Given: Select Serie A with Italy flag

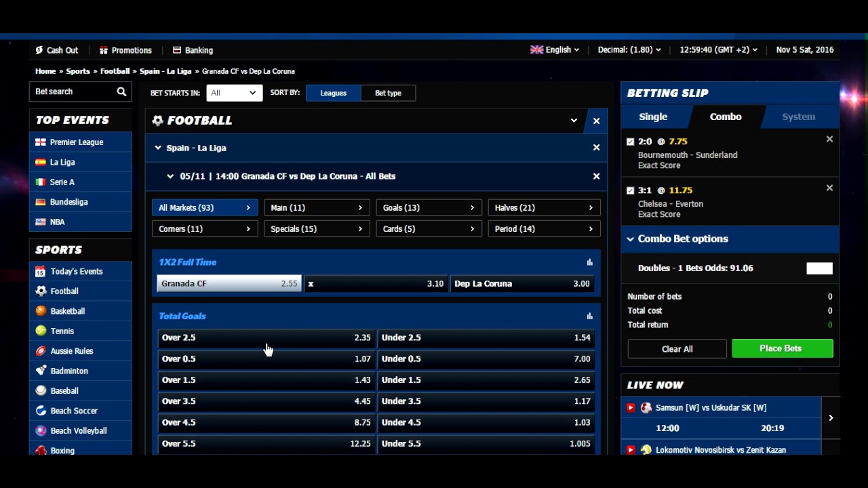Looking at the screenshot, I should click(81, 182).
